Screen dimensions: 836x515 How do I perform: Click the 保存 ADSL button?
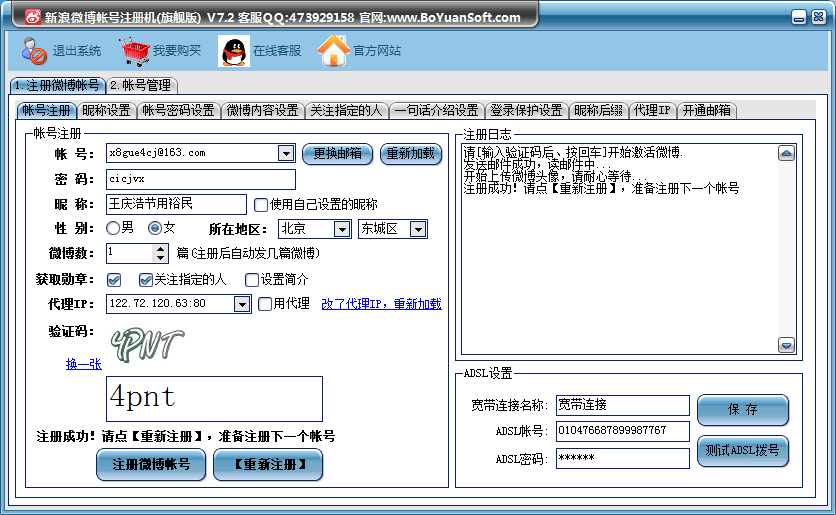pos(743,409)
